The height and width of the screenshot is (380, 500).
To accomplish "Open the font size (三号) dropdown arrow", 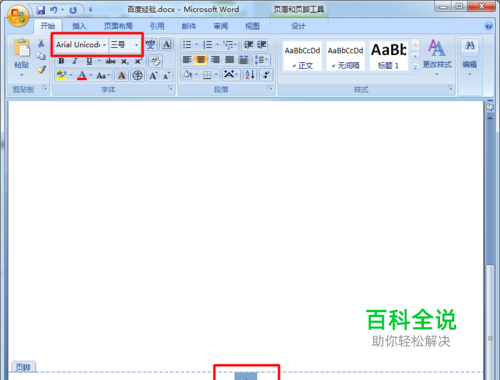I will pyautogui.click(x=136, y=45).
